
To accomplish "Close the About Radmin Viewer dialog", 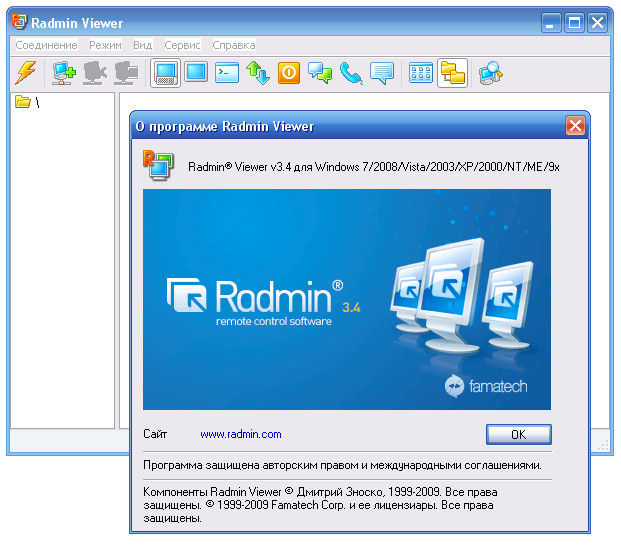I will [x=575, y=126].
